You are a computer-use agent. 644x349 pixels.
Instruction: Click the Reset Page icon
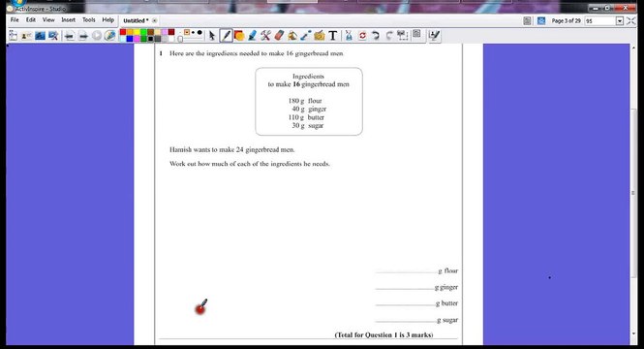[362, 36]
